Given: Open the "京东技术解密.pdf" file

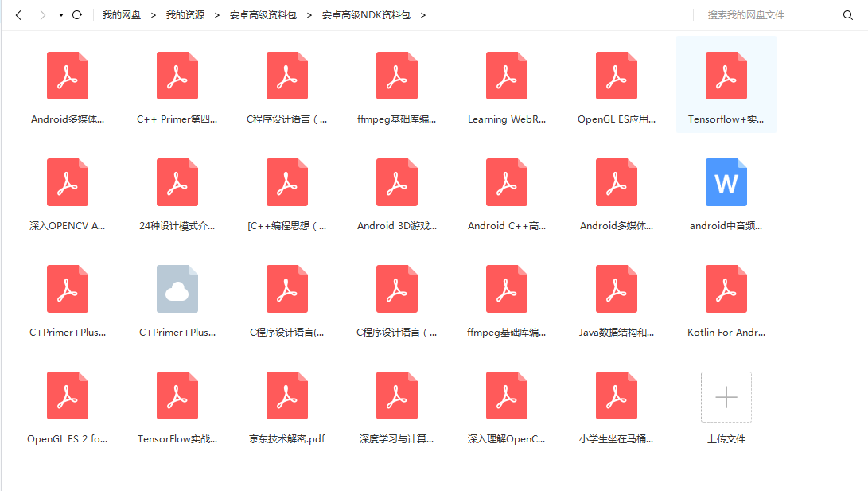Looking at the screenshot, I should coord(286,396).
